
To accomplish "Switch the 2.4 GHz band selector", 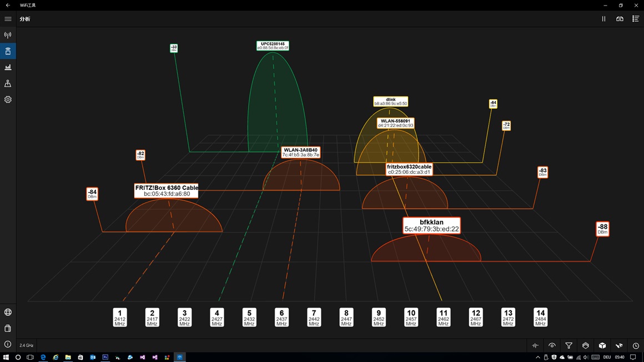I will 26,345.
